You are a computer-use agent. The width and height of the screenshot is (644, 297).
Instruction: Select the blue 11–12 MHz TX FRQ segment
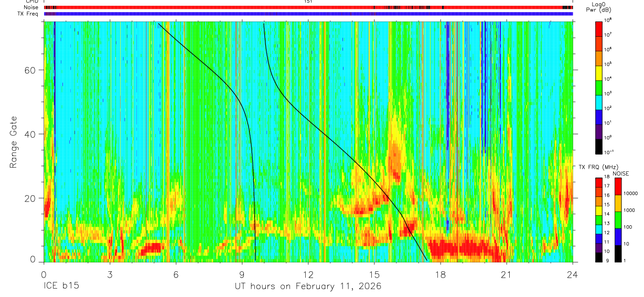[x=599, y=239]
